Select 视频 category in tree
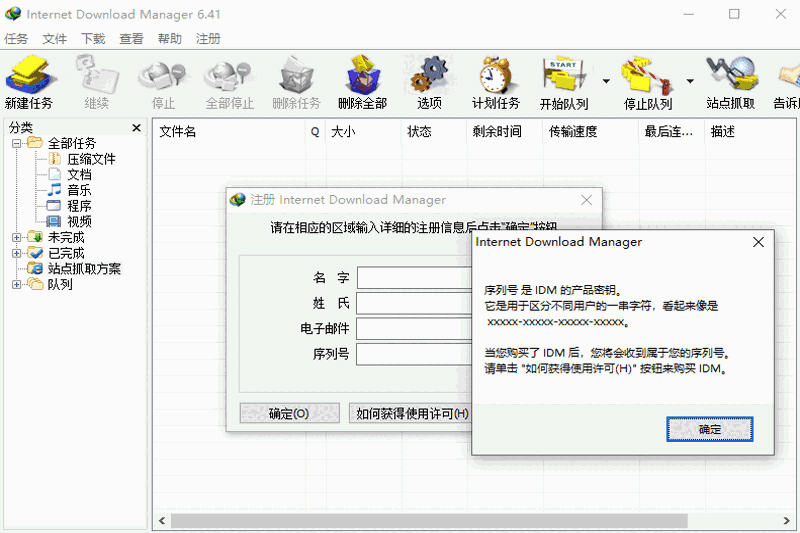 80,222
